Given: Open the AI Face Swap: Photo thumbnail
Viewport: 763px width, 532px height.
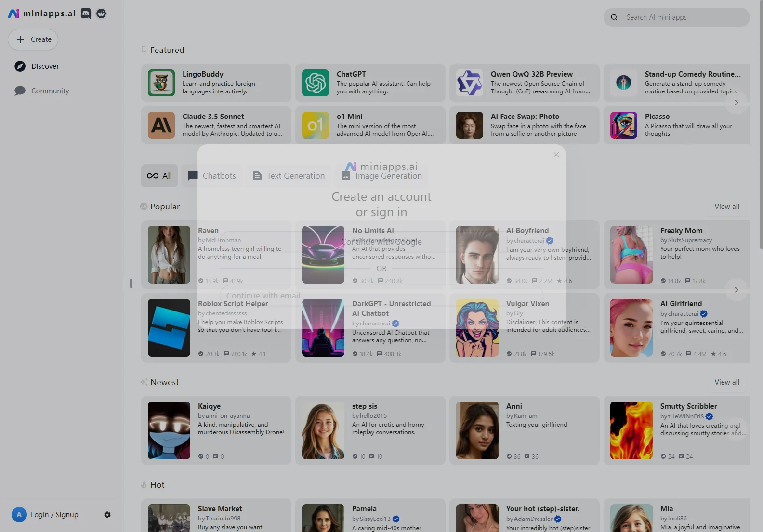Looking at the screenshot, I should point(470,125).
